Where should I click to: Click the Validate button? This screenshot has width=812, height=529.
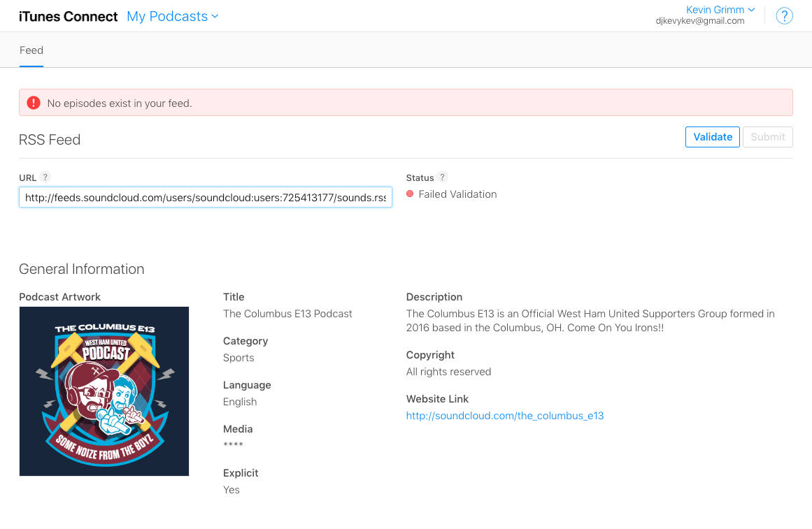click(x=713, y=137)
